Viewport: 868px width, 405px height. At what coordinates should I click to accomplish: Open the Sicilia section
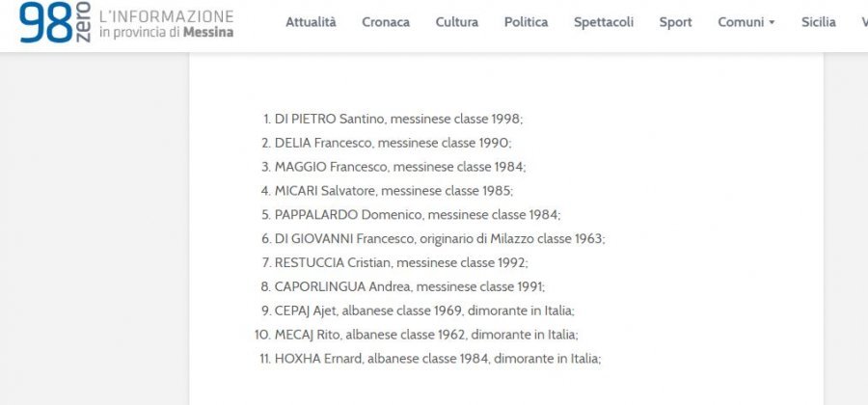click(x=818, y=22)
